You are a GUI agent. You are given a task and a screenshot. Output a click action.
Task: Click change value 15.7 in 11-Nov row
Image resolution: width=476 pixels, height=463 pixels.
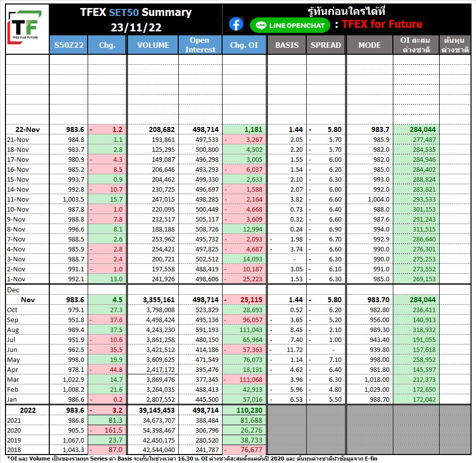point(117,200)
